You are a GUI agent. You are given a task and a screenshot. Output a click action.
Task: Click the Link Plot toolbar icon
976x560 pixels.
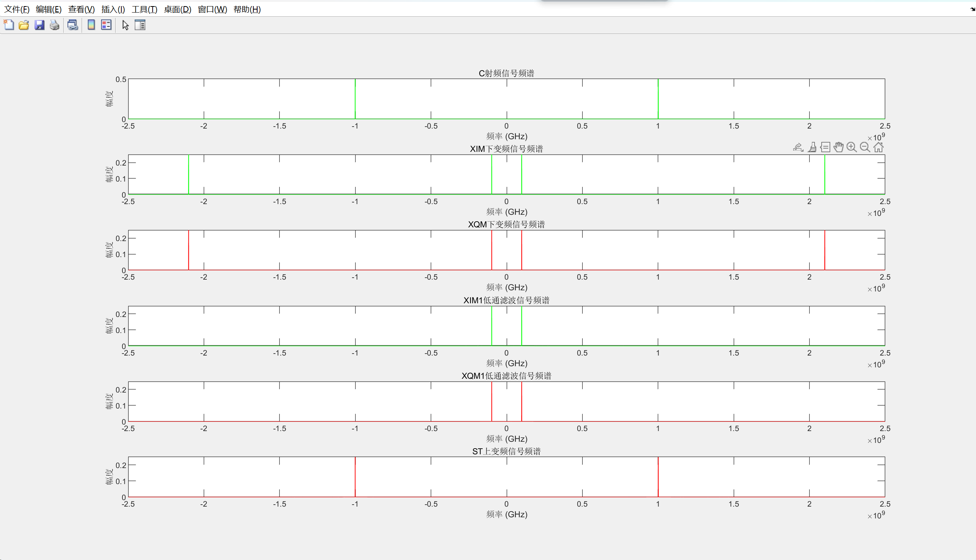click(x=73, y=25)
